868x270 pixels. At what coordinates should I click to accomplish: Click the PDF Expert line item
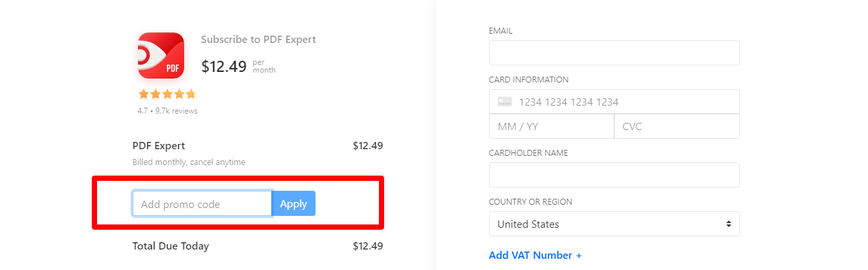(x=159, y=146)
